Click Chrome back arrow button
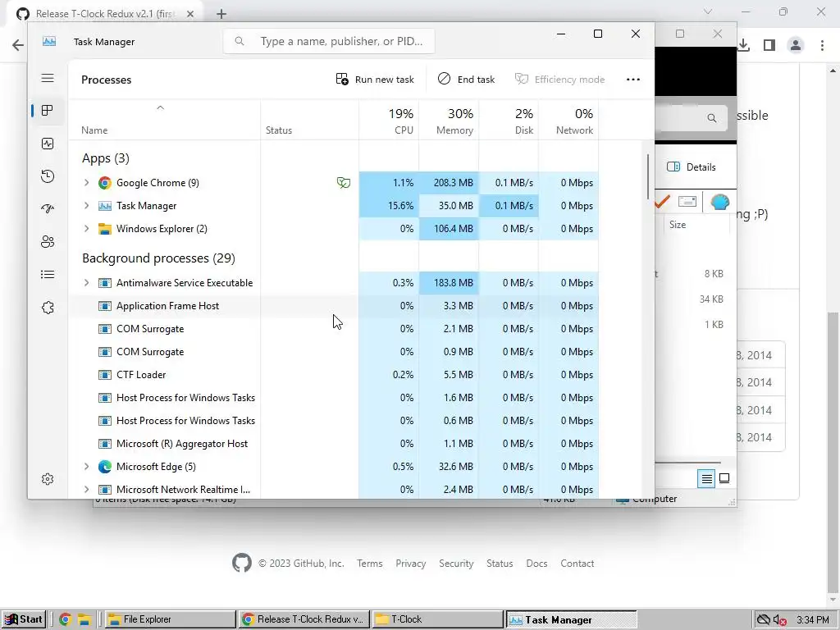This screenshot has width=840, height=630. [x=18, y=45]
